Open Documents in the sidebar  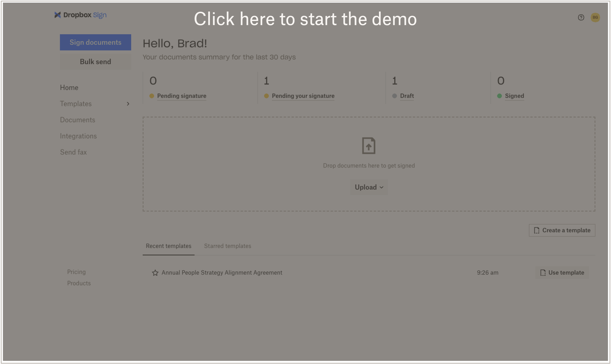[x=77, y=120]
